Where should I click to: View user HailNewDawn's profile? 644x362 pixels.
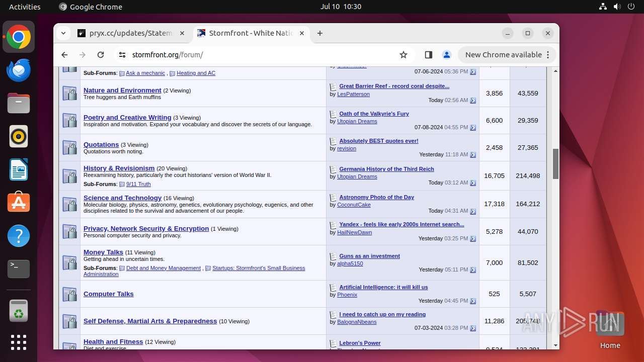355,232
